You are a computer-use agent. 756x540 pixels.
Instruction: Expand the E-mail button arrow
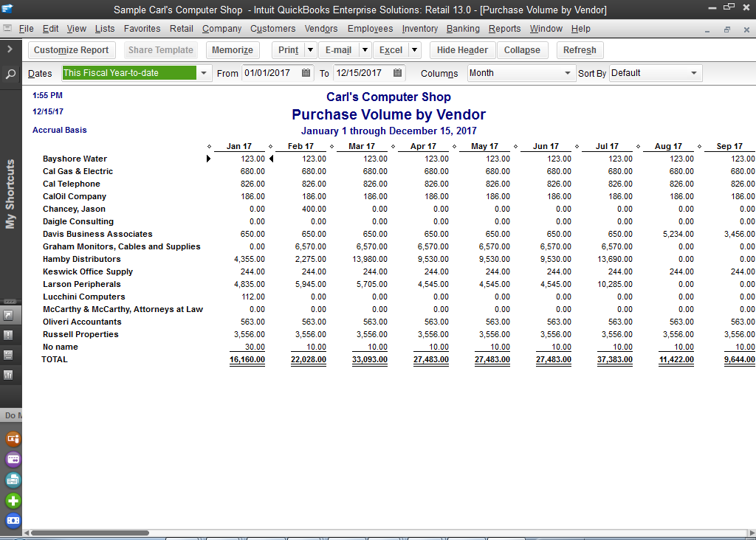[x=365, y=50]
